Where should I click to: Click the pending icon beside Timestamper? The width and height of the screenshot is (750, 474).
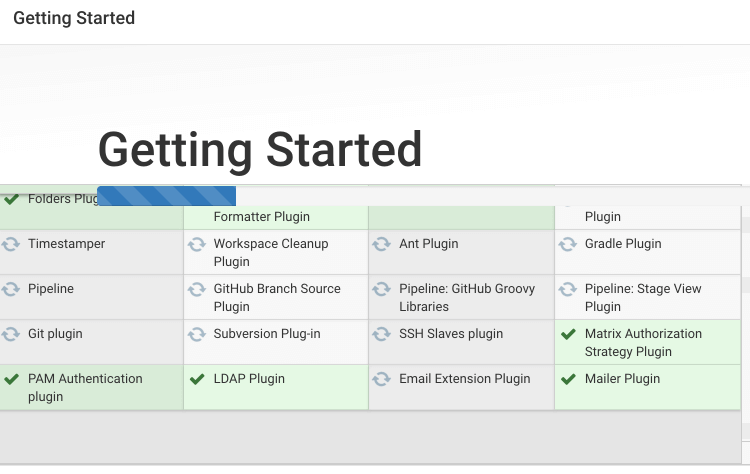click(x=11, y=244)
